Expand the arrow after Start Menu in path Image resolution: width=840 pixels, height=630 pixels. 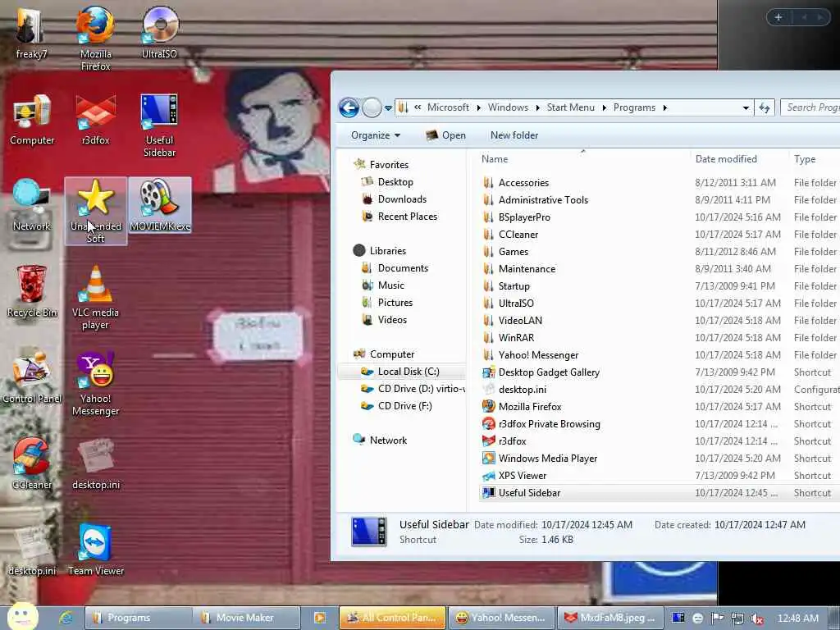pos(605,107)
